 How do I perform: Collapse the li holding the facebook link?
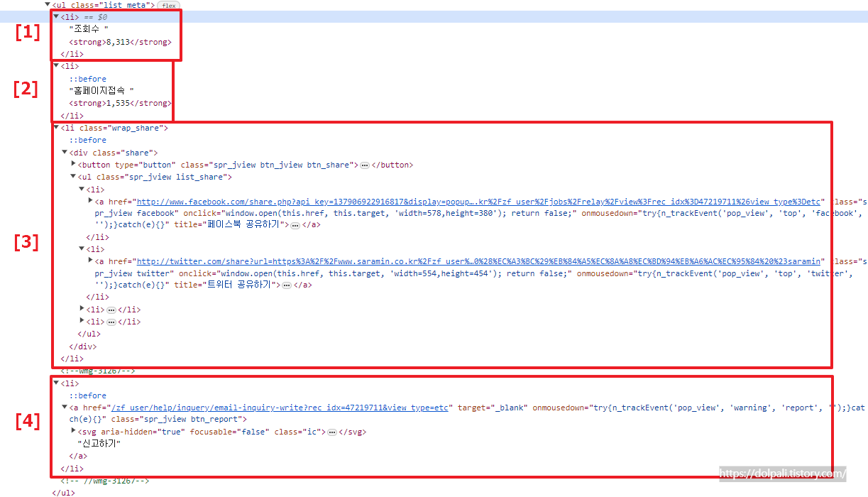click(x=82, y=190)
